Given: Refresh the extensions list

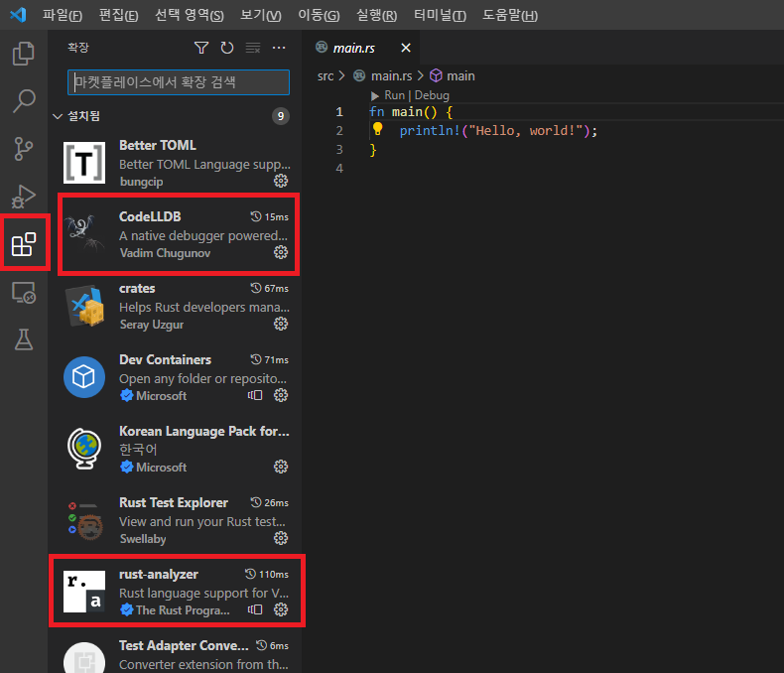Looking at the screenshot, I should [x=227, y=48].
